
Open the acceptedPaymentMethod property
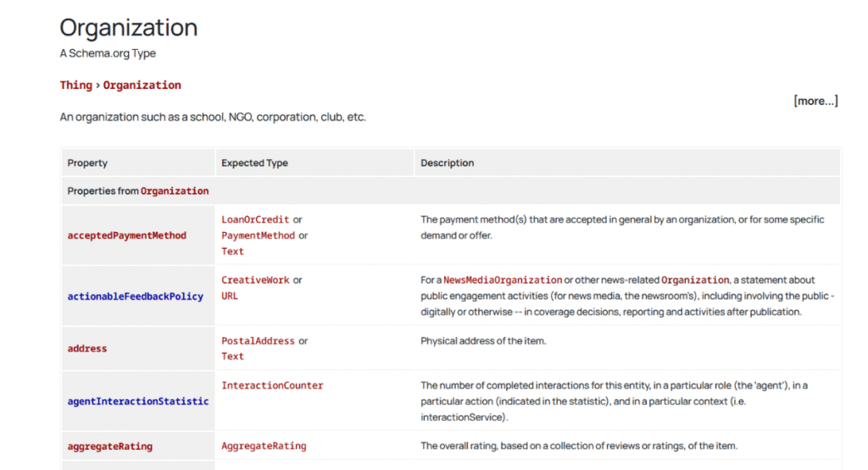[126, 235]
